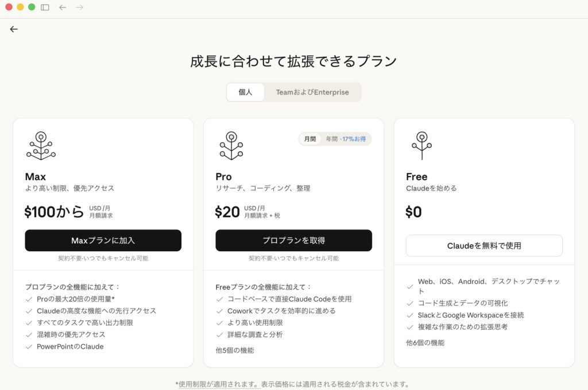This screenshot has width=588, height=390.
Task: Click checkmark beside PowerPointのClaude
Action: coord(29,347)
